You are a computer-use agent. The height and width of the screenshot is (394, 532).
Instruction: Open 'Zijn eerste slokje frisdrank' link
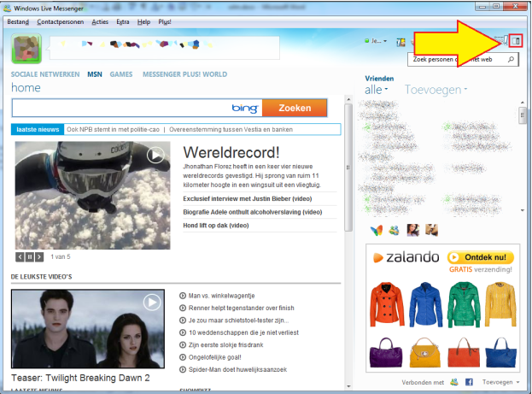[x=226, y=345]
